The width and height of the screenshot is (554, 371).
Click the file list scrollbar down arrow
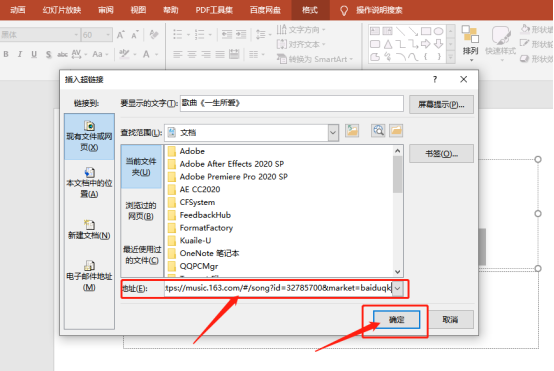point(397,272)
